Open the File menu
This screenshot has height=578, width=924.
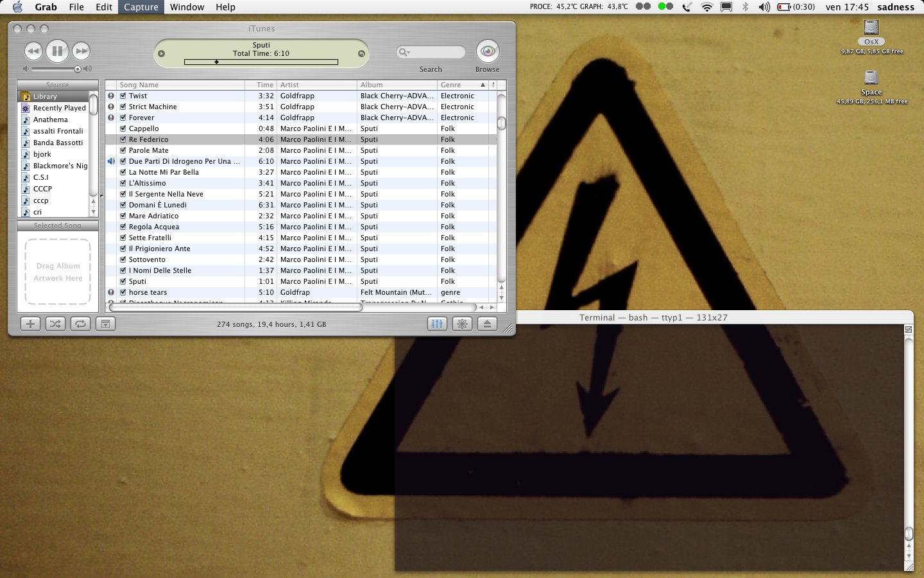(76, 7)
